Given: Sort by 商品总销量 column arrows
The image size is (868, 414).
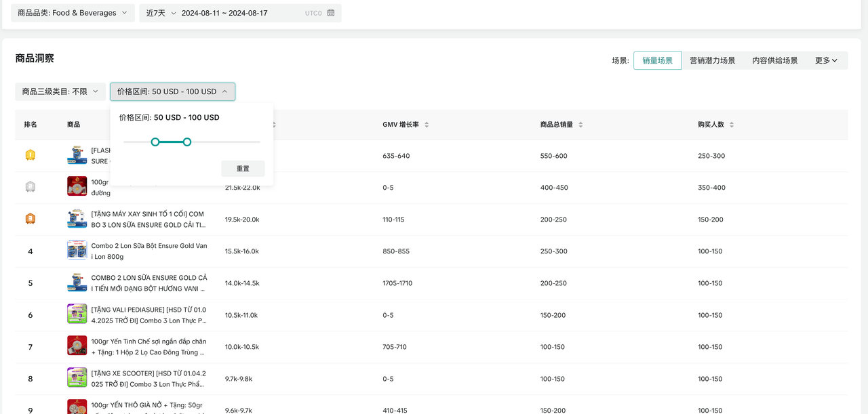Looking at the screenshot, I should pos(580,125).
